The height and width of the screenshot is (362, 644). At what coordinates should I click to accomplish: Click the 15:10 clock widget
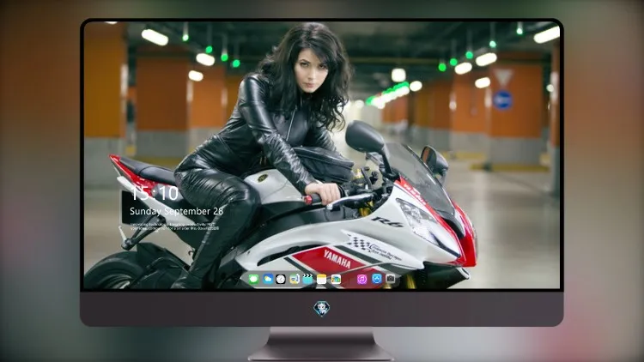(155, 193)
